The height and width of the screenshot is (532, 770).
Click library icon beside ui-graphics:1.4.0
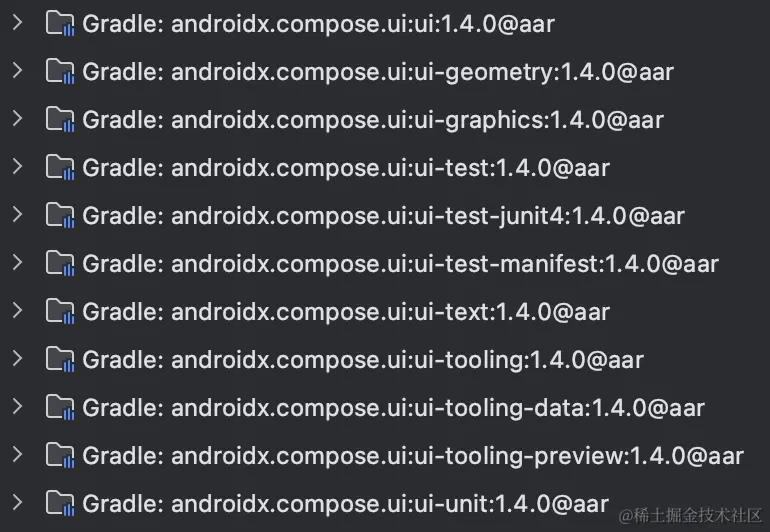click(x=60, y=120)
